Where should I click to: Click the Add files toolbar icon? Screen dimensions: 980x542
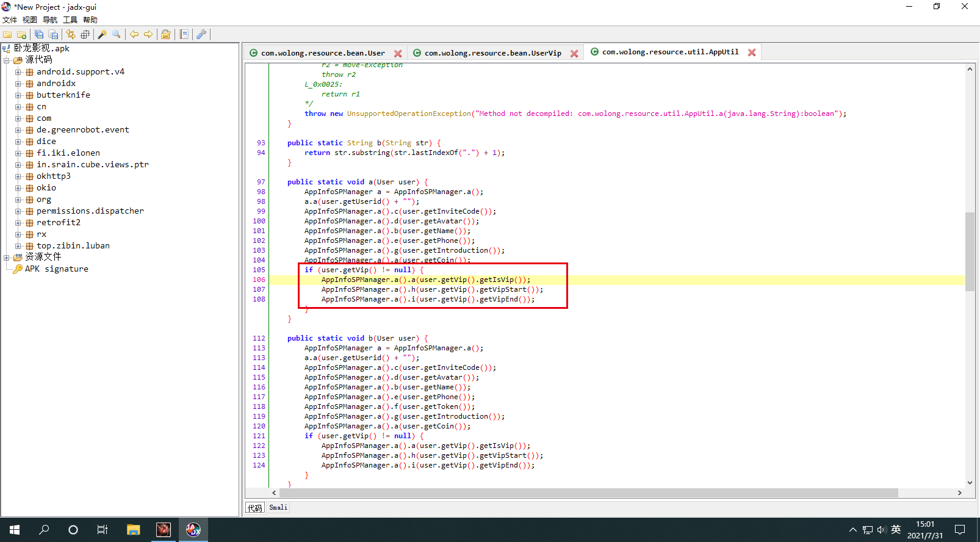click(x=21, y=35)
